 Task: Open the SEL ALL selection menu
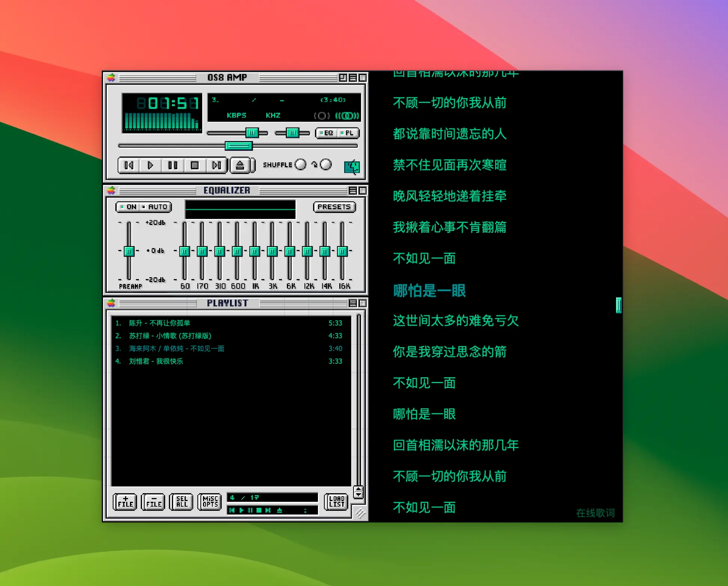click(x=182, y=502)
